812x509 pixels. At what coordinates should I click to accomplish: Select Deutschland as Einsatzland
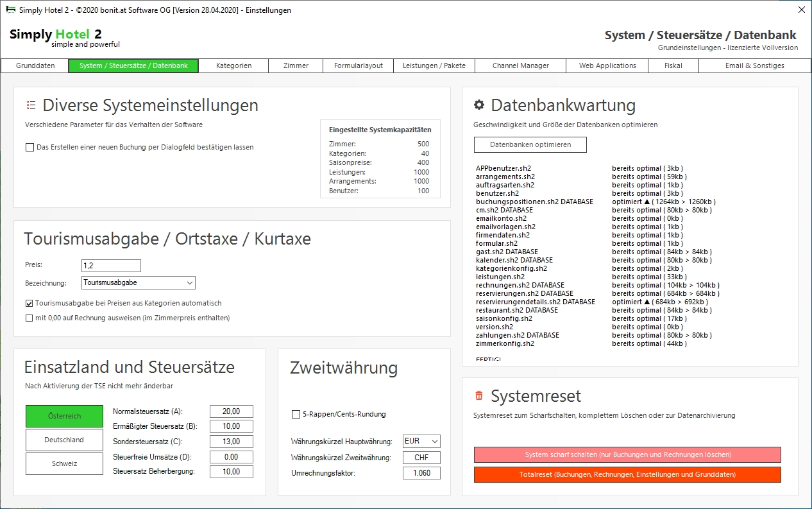pos(64,440)
